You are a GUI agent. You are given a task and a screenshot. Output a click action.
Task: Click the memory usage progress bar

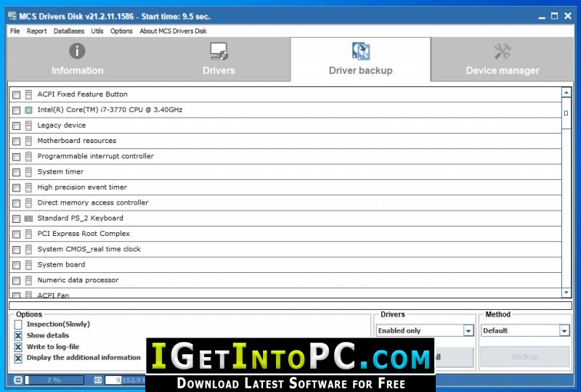pos(126,380)
